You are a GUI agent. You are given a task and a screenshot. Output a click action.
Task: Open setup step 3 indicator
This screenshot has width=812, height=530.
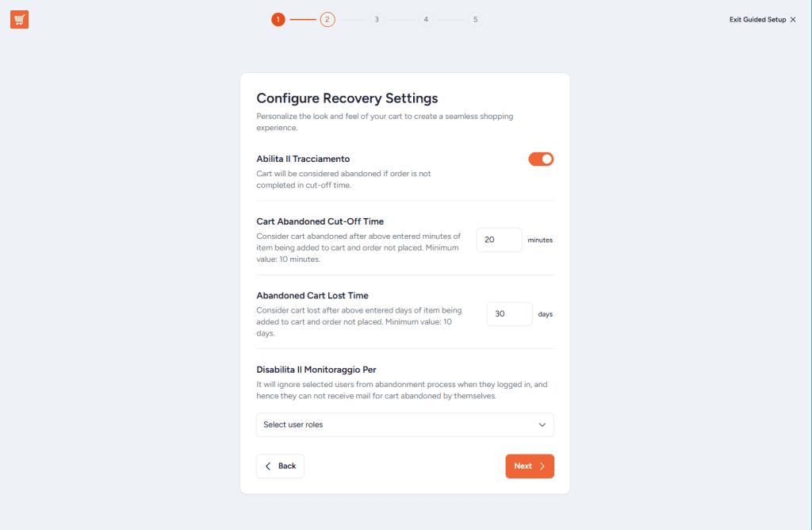[x=377, y=20]
